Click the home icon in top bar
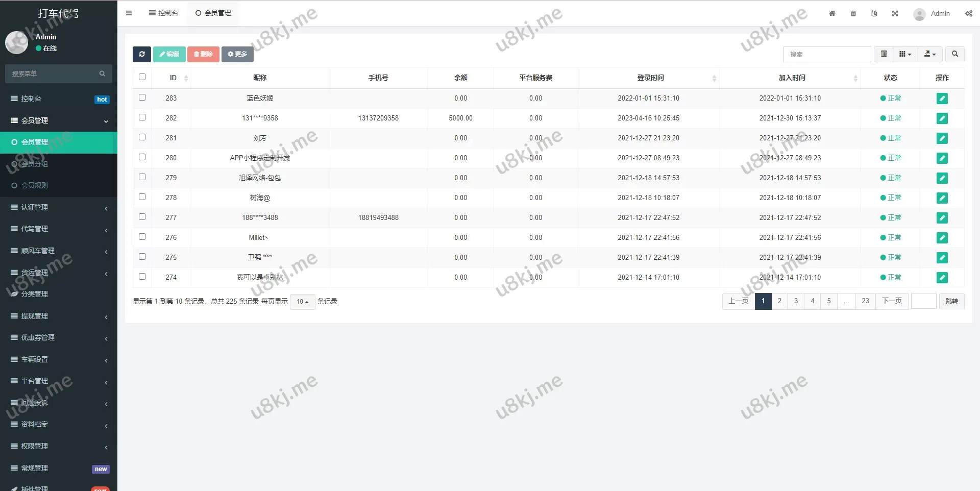Viewport: 980px width, 491px height. (832, 14)
